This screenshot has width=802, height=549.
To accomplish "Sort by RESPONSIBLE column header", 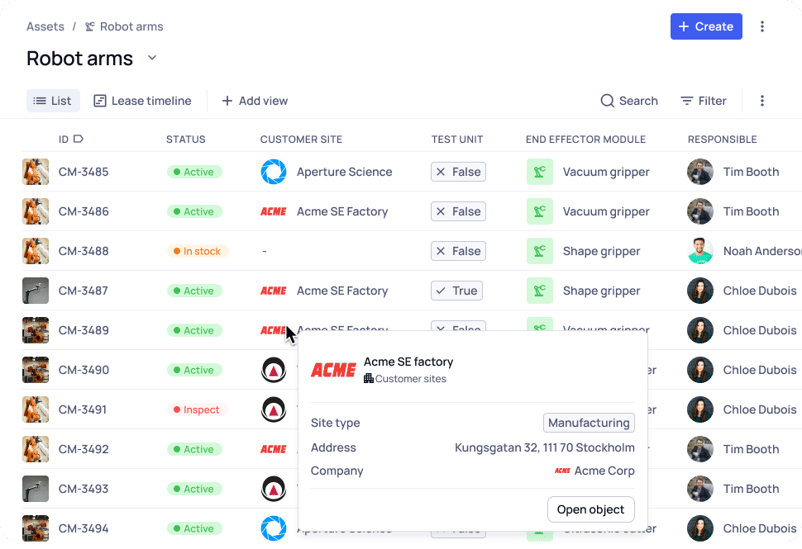I will tap(722, 139).
